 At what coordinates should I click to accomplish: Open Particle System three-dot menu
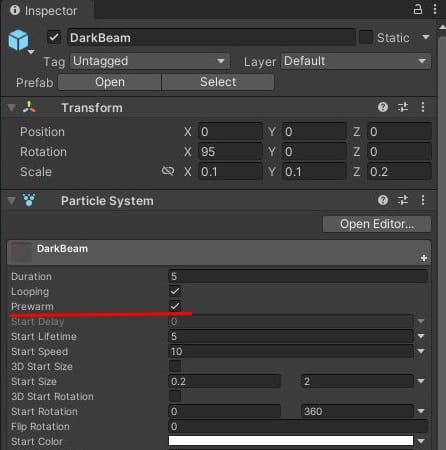423,200
